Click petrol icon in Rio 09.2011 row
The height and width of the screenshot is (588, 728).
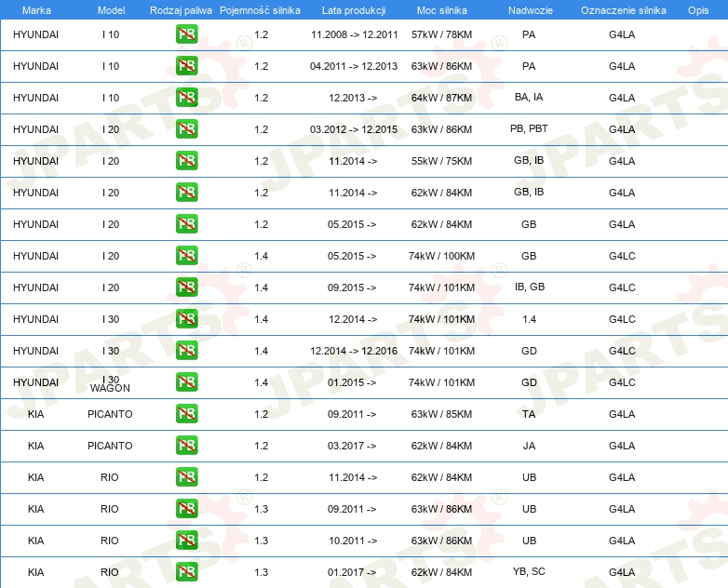coord(186,508)
